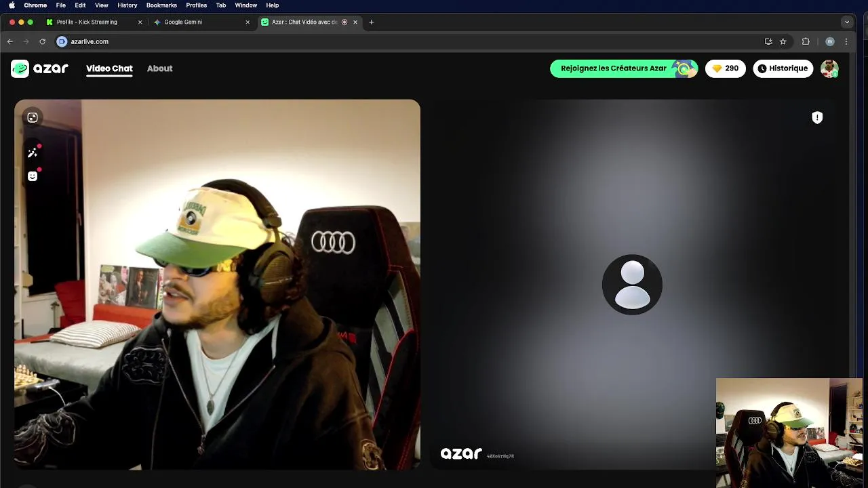Click the recording indicator on Azar tab
This screenshot has width=868, height=488.
[344, 22]
